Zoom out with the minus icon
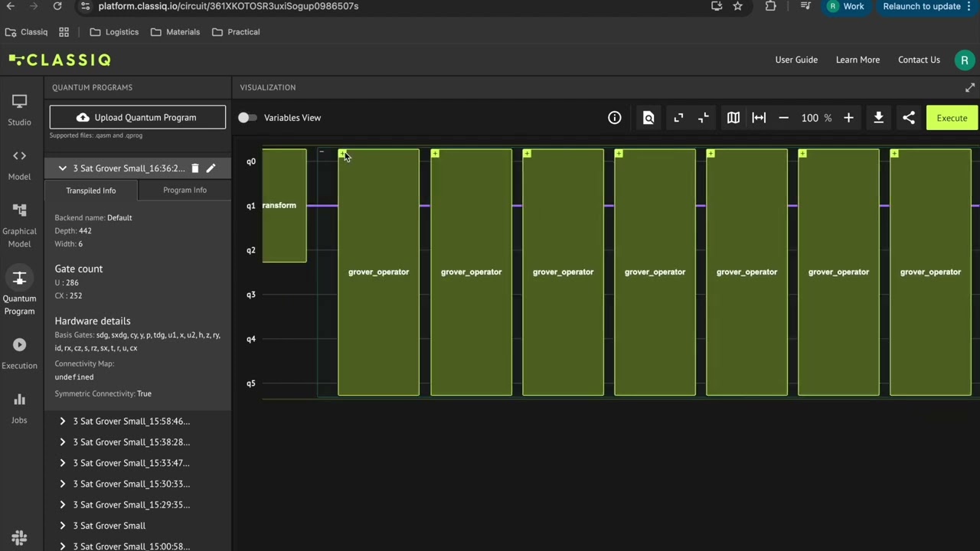980x551 pixels. coord(783,118)
